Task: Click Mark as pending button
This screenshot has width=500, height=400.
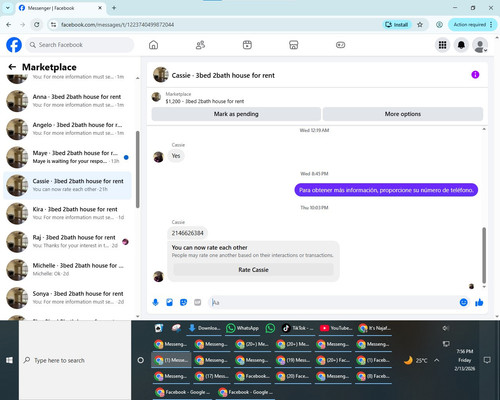Action: 236,114
